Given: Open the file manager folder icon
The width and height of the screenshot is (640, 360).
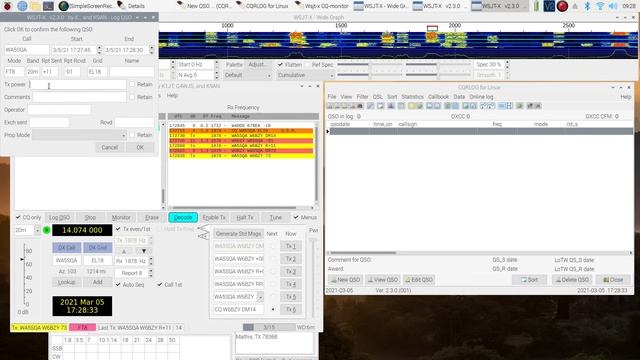Looking at the screenshot, I should (x=36, y=6).
